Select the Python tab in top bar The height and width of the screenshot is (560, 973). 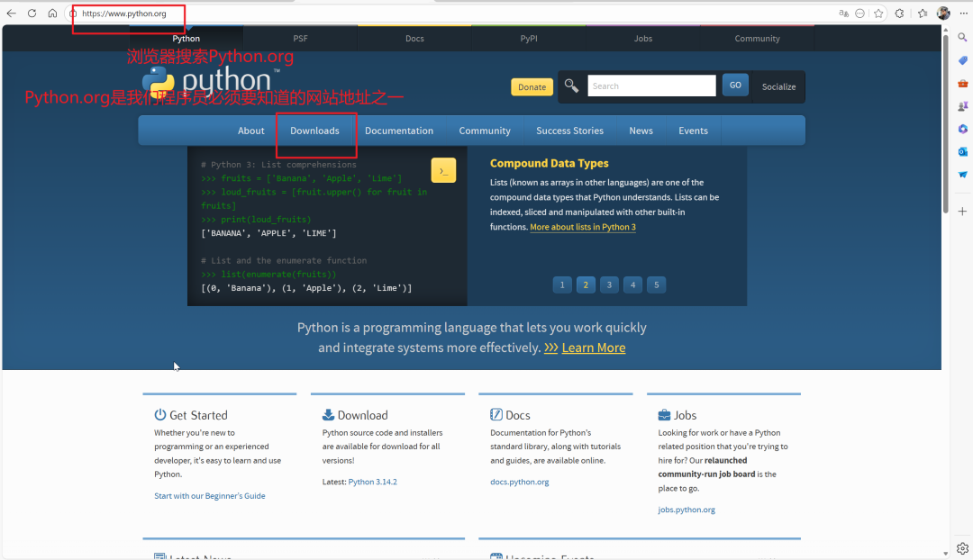pyautogui.click(x=186, y=39)
